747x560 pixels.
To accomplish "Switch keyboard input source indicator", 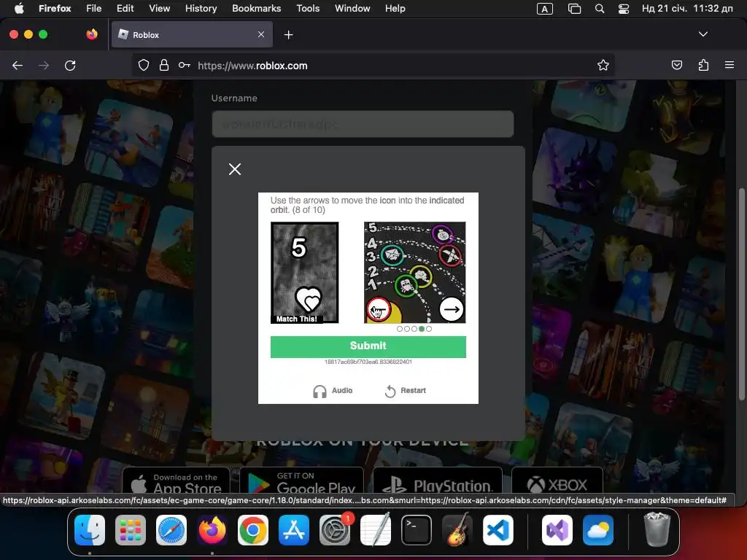I will [x=544, y=9].
